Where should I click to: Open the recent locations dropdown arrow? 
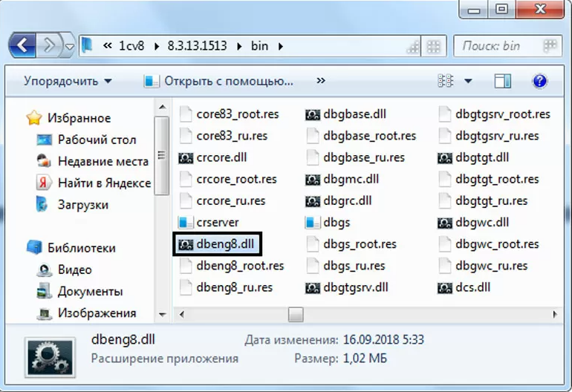70,46
